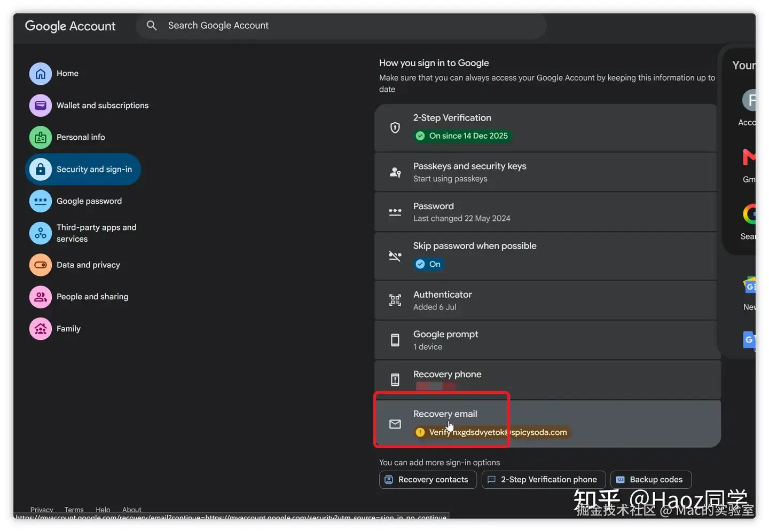Click the Gmail icon in right panel
This screenshot has width=769, height=532.
749,157
